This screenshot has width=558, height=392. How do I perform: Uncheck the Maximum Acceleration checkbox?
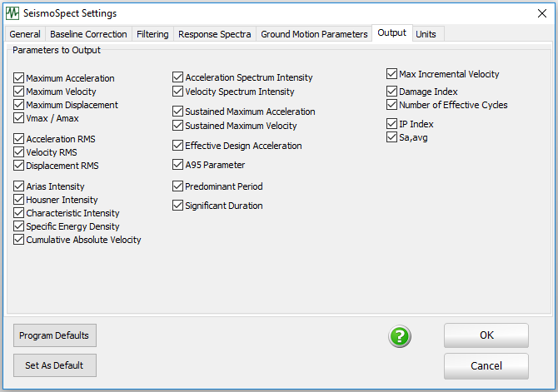tap(19, 78)
